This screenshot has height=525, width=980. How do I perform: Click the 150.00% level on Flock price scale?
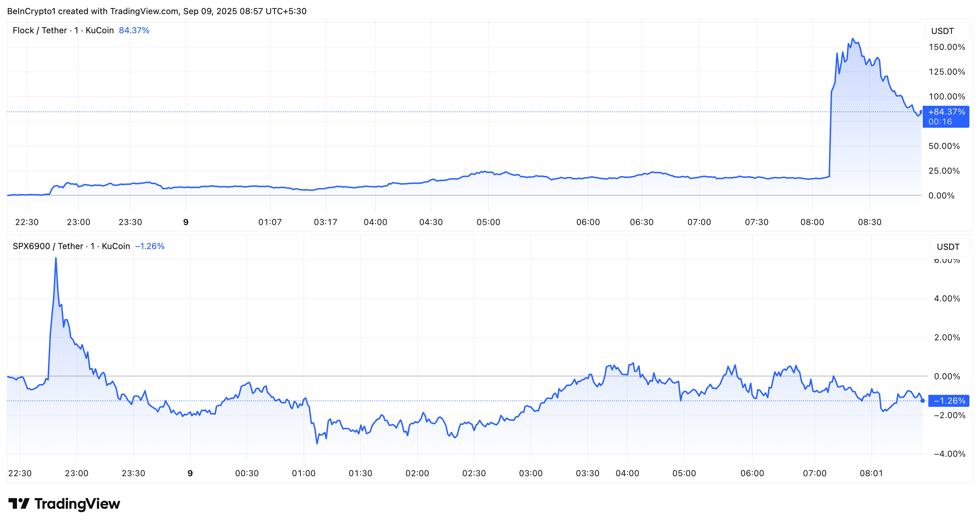point(947,47)
